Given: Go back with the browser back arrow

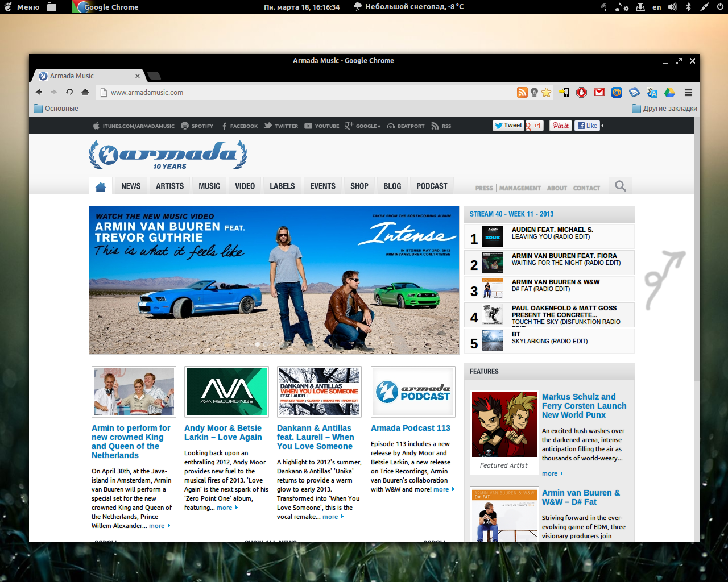Looking at the screenshot, I should click(x=39, y=92).
